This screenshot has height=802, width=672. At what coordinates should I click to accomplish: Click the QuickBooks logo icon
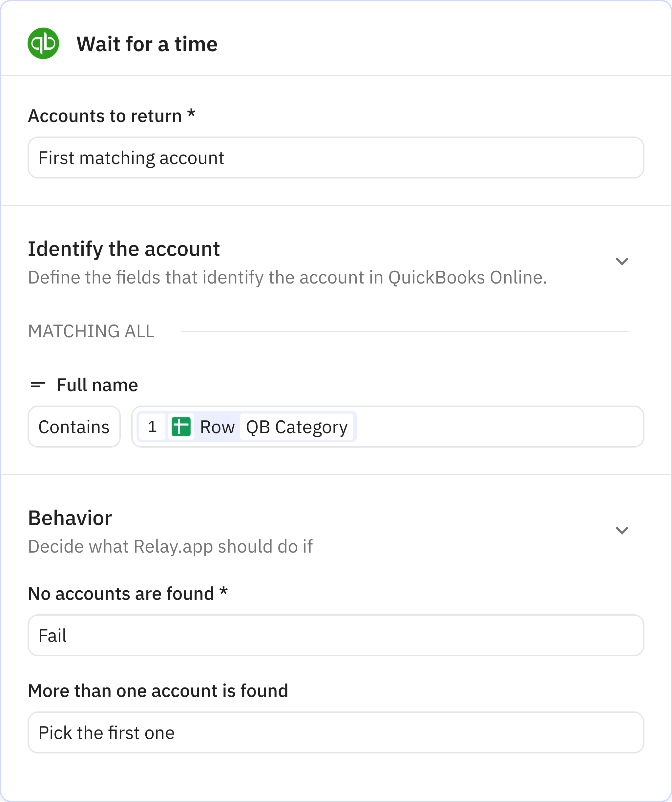click(x=43, y=43)
